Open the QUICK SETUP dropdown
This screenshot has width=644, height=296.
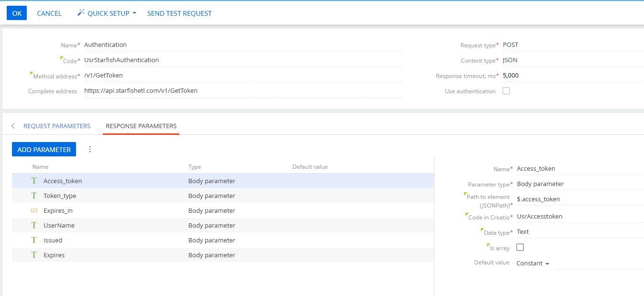pyautogui.click(x=106, y=13)
